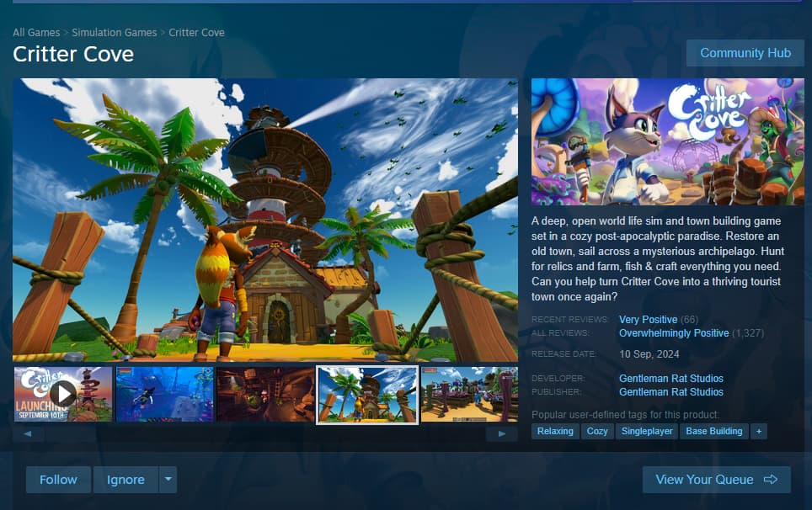This screenshot has height=510, width=812.
Task: Open the underwater diving screenshot thumbnail
Action: (x=164, y=393)
